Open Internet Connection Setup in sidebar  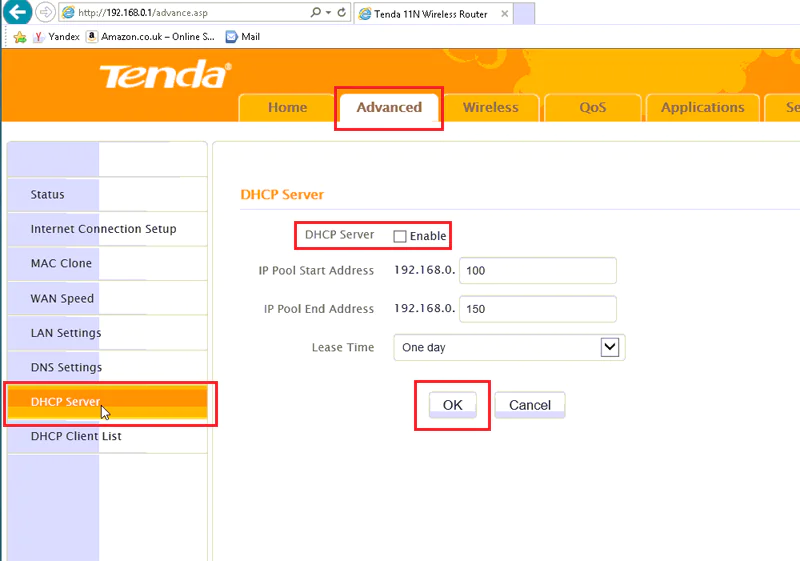click(107, 229)
